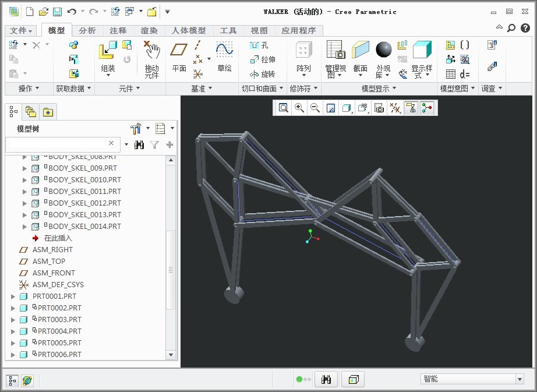Toggle the spin center display button
This screenshot has height=392, width=537.
click(x=427, y=108)
